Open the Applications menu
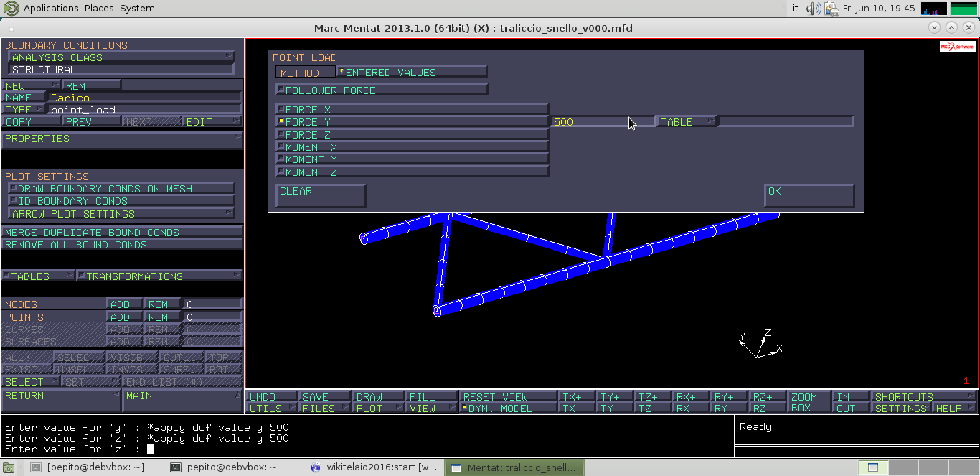Screen dimensions: 980x476 pos(51,9)
